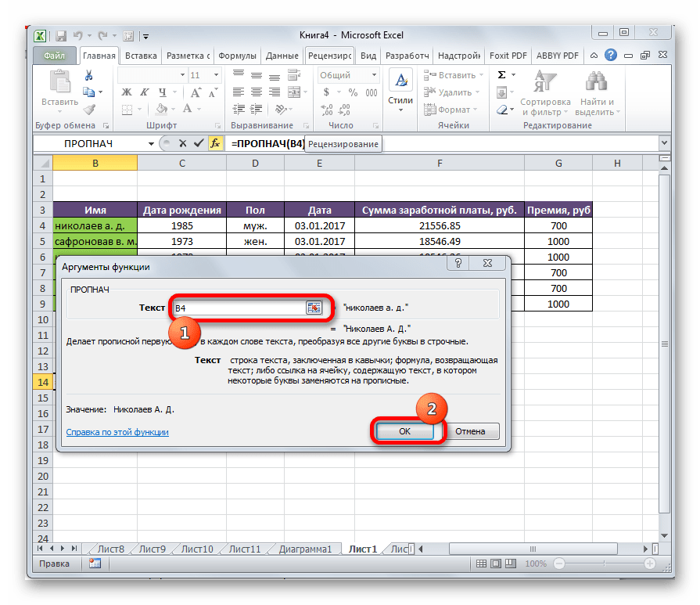
Task: Switch to the Формулы ribbon tab
Action: 237,56
